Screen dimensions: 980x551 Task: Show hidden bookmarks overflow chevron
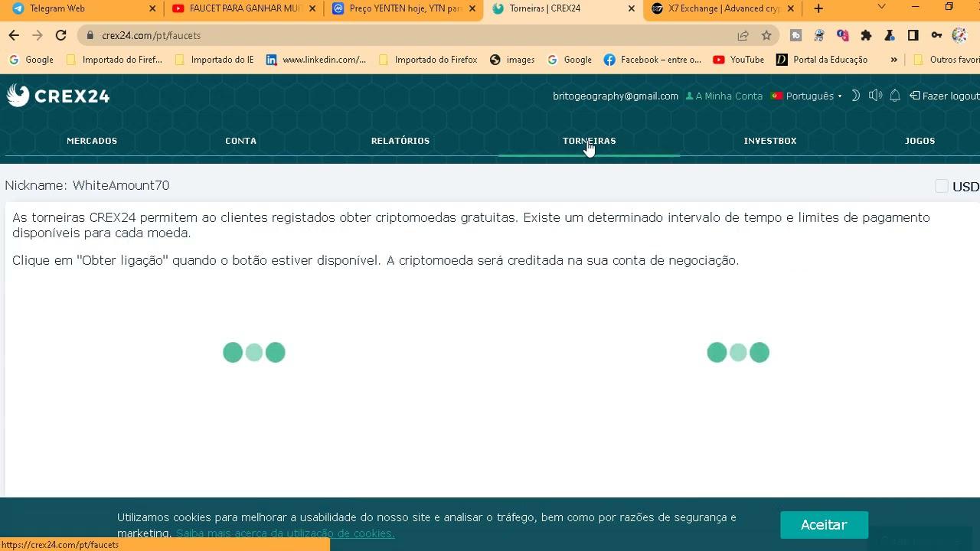click(x=893, y=60)
